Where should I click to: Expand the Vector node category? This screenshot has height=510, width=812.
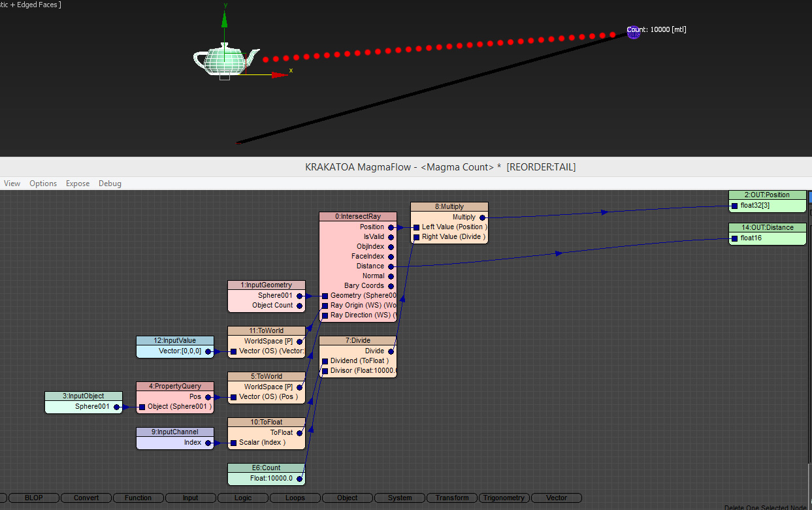(x=557, y=498)
